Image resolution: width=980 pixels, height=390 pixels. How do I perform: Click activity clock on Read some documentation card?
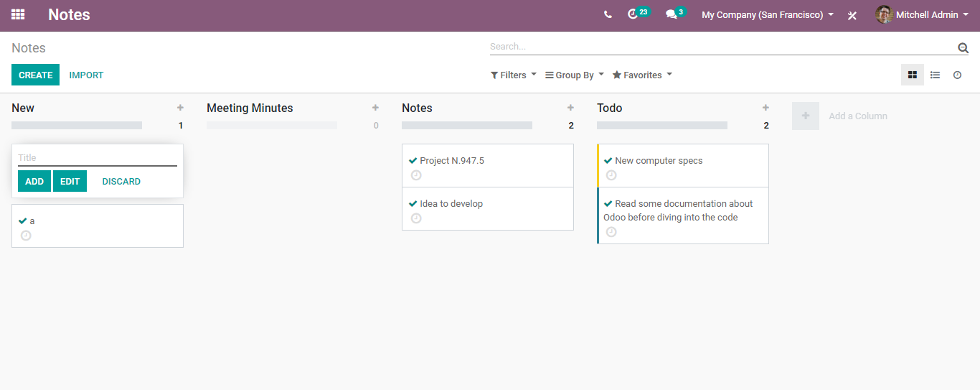pos(611,232)
